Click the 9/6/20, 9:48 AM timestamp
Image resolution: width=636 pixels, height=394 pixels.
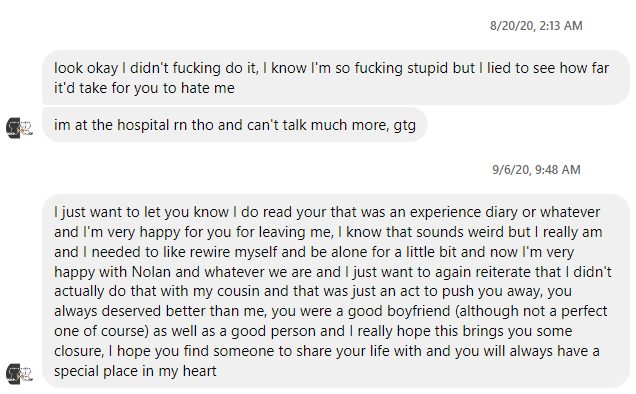[536, 169]
